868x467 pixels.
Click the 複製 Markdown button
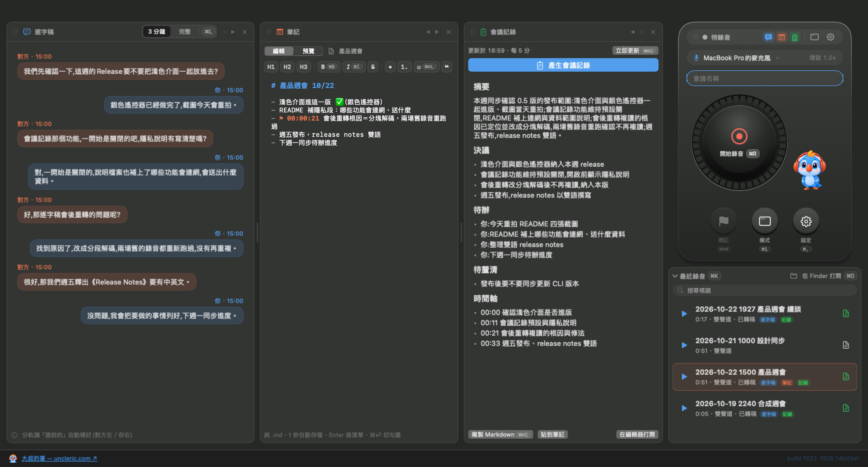[500, 434]
